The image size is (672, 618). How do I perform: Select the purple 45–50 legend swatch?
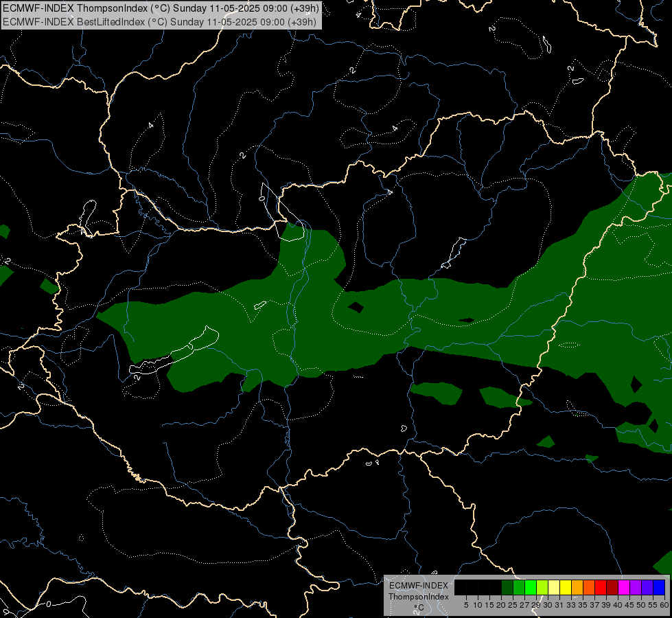[636, 587]
